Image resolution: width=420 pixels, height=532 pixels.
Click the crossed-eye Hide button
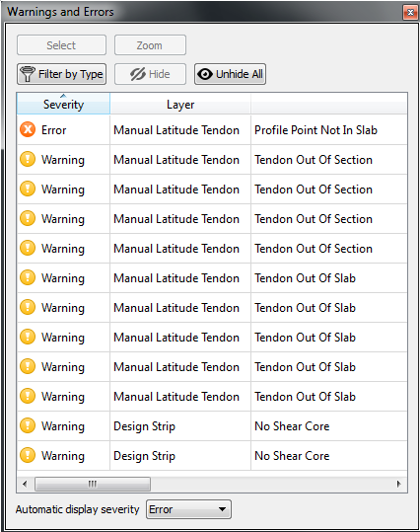coord(150,74)
